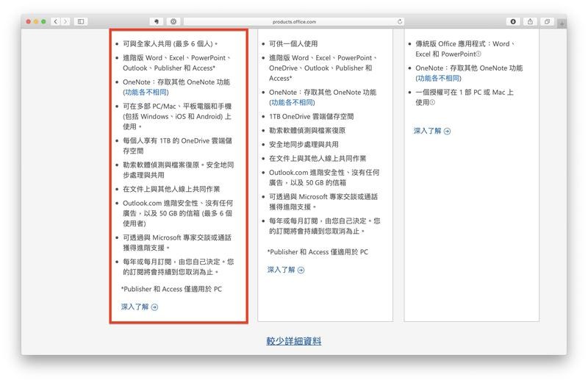Reload the page via the address bar
The image size is (588, 383).
400,21
